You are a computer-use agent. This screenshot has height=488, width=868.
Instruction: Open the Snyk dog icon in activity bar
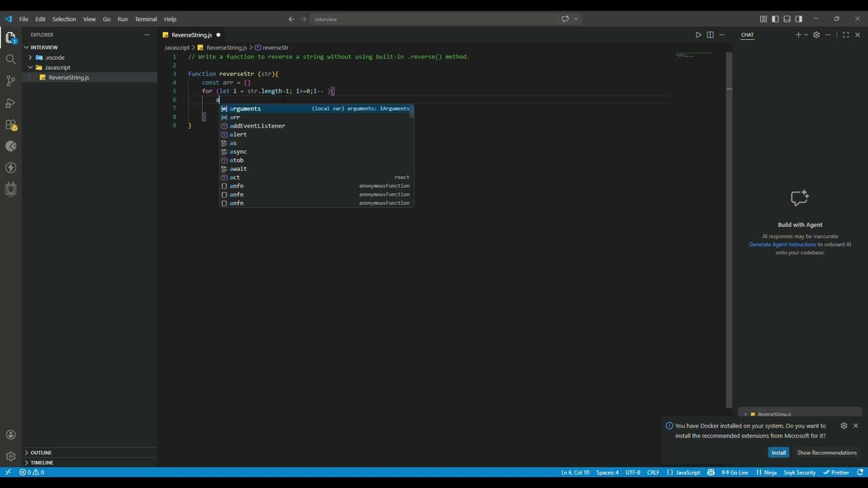click(x=11, y=189)
